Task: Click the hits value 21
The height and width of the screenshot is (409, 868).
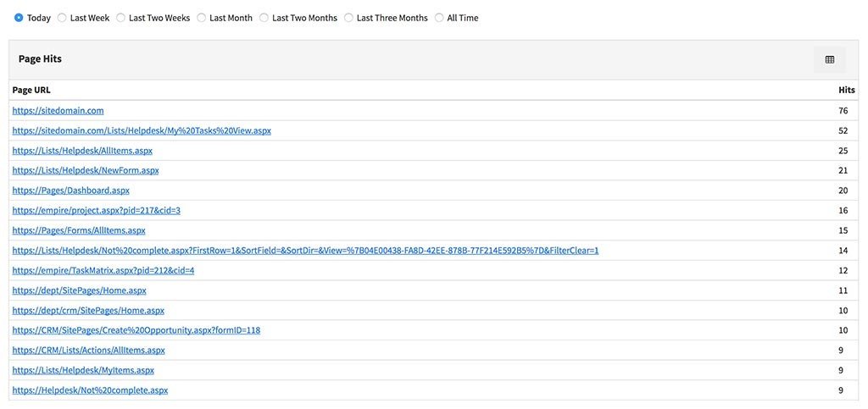Action: 843,170
